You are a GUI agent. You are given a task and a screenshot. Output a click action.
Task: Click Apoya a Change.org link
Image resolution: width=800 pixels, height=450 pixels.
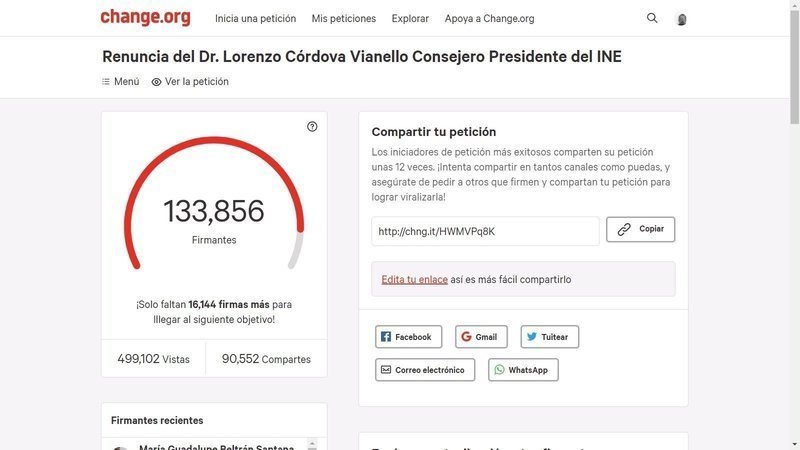tap(489, 19)
